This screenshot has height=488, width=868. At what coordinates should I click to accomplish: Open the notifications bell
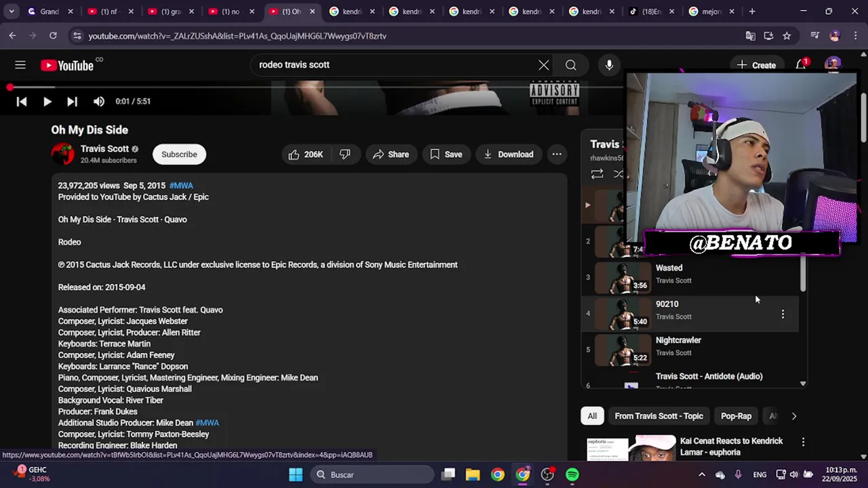coord(801,65)
